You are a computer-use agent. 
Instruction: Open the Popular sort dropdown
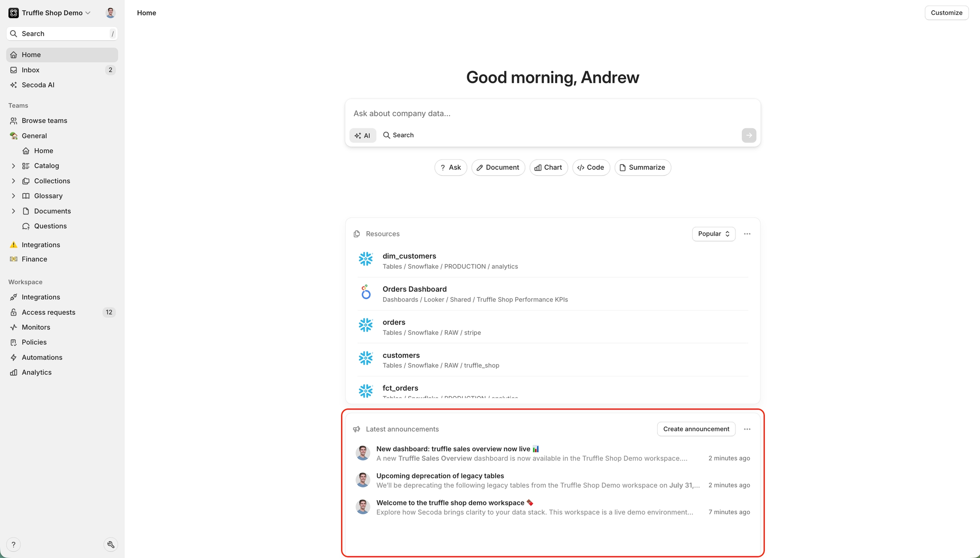coord(713,234)
